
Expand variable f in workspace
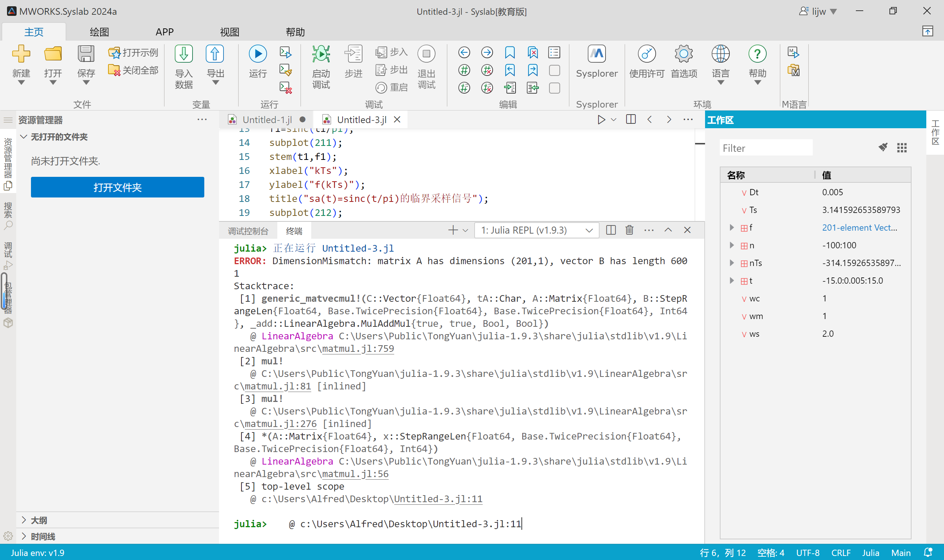point(731,228)
